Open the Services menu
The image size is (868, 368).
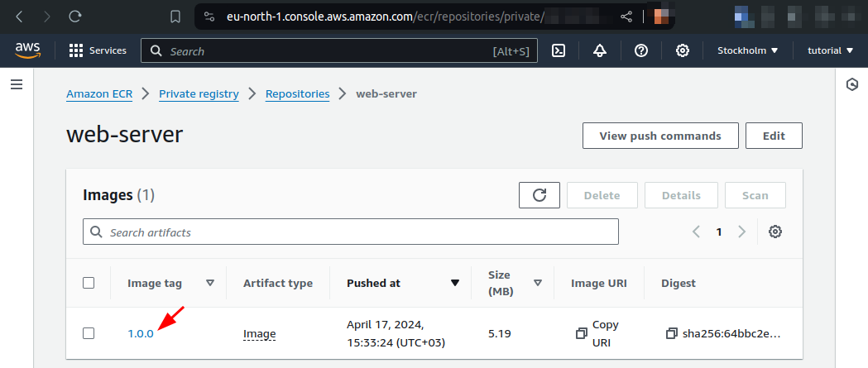98,50
